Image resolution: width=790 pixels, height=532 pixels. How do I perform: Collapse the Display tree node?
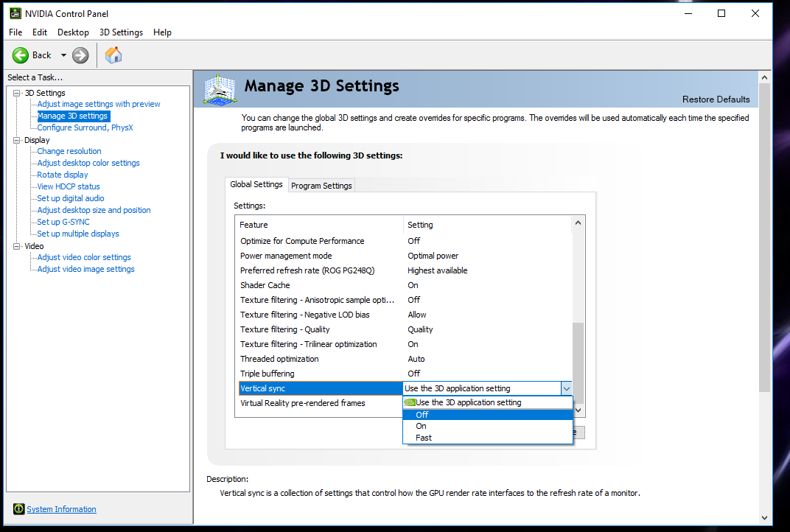point(17,141)
